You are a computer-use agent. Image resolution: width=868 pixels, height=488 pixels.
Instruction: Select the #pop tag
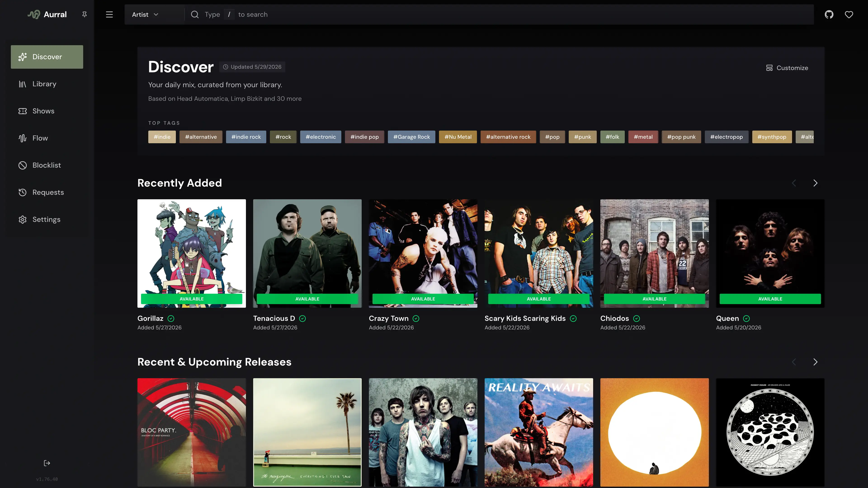tap(552, 137)
